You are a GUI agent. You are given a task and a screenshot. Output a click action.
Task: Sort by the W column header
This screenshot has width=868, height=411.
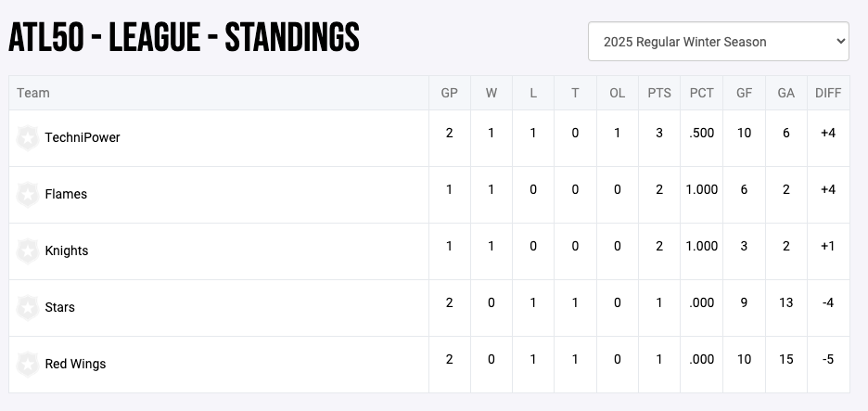tap(491, 93)
